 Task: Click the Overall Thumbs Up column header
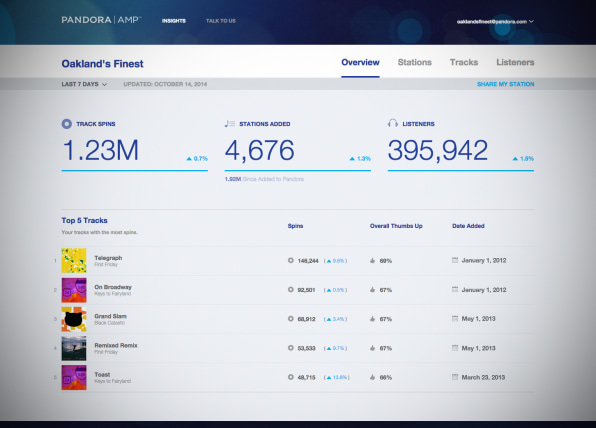pyautogui.click(x=396, y=226)
